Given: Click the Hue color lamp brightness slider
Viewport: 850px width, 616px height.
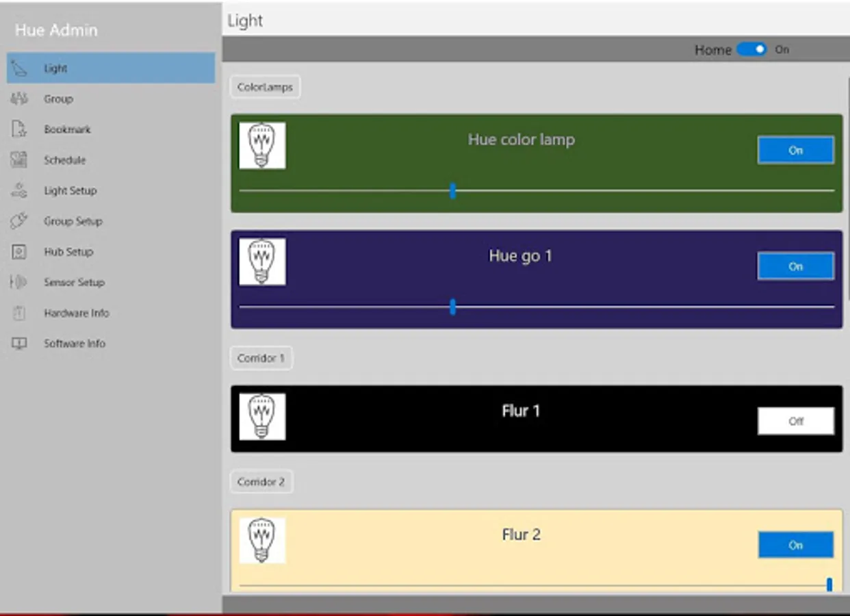Looking at the screenshot, I should point(537,190).
